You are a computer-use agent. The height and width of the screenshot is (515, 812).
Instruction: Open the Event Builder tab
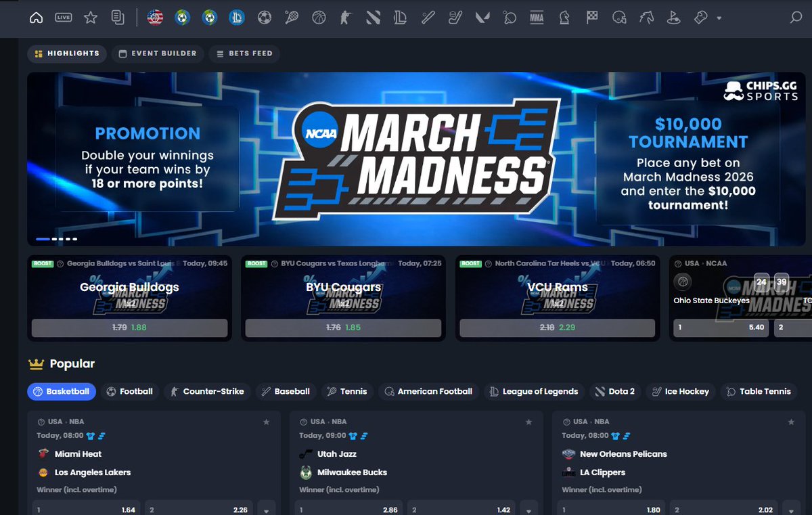tap(157, 53)
